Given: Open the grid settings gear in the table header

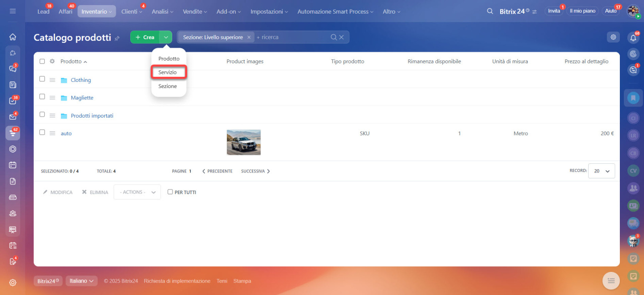Looking at the screenshot, I should pyautogui.click(x=52, y=61).
